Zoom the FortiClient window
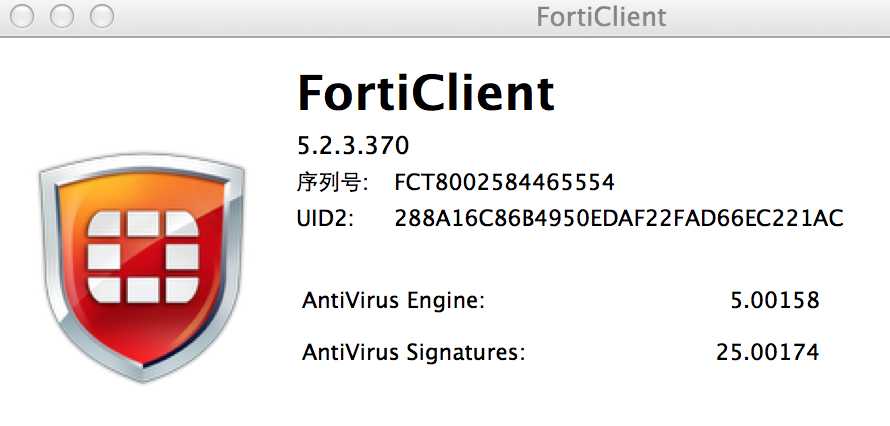The height and width of the screenshot is (426, 890). [x=101, y=16]
